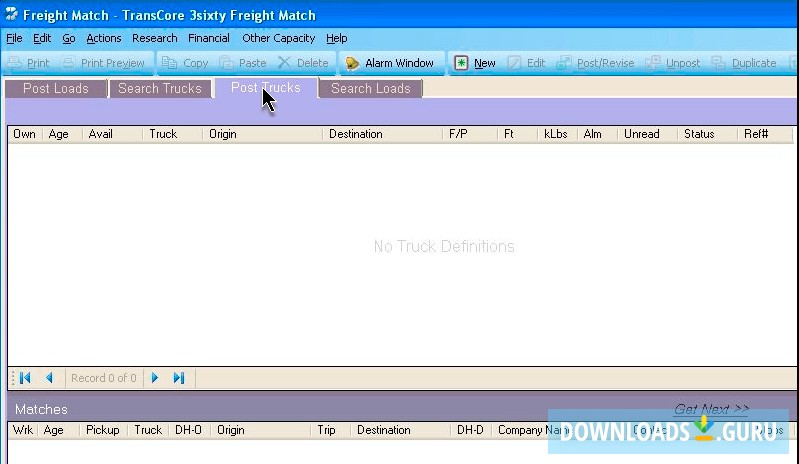The image size is (799, 464).
Task: Switch to the Post Loads tab
Action: click(56, 89)
